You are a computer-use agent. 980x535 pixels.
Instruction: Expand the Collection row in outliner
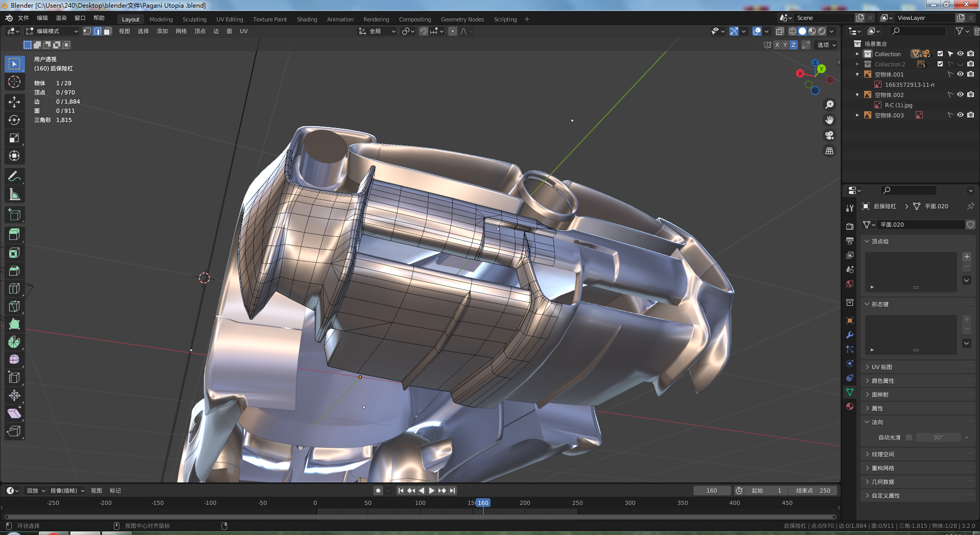(857, 54)
